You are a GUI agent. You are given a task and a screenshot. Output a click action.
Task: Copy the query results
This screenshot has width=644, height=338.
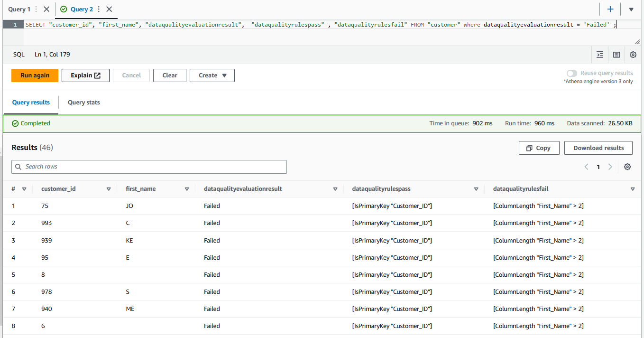click(x=539, y=148)
